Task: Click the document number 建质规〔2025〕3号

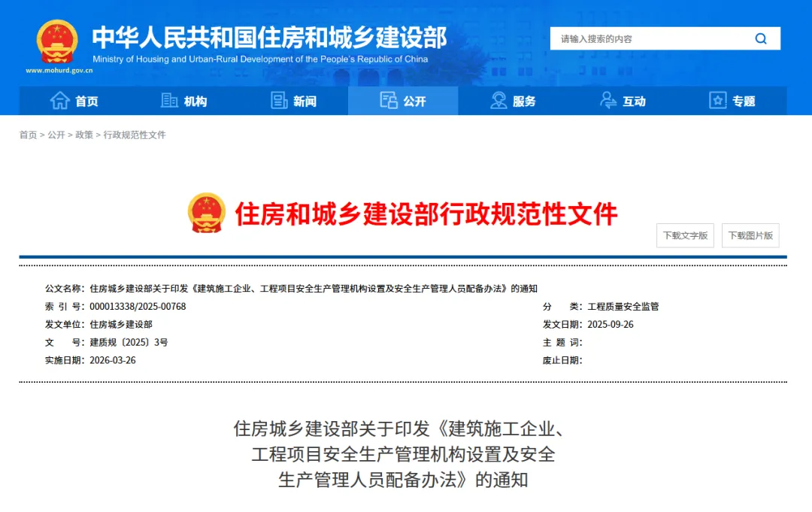Action: [x=129, y=342]
